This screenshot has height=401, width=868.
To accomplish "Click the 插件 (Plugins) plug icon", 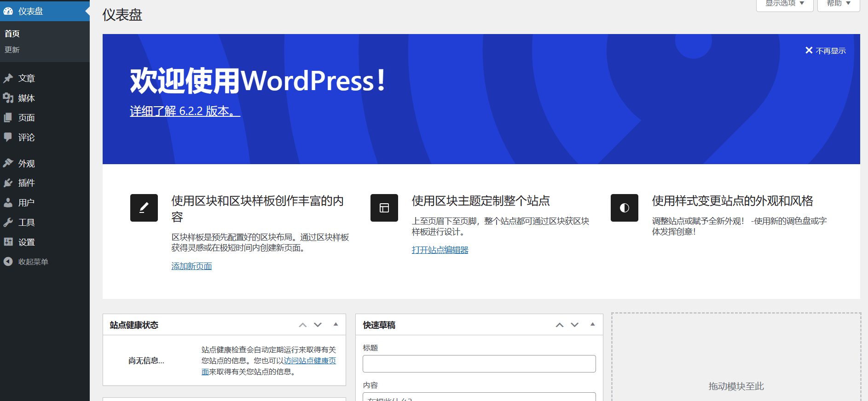I will (x=8, y=183).
